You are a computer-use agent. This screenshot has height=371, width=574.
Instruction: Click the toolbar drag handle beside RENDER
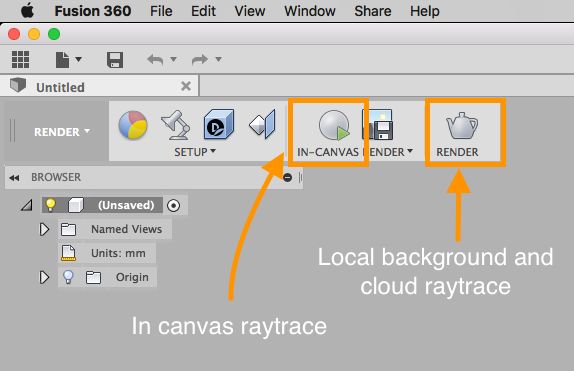(13, 131)
